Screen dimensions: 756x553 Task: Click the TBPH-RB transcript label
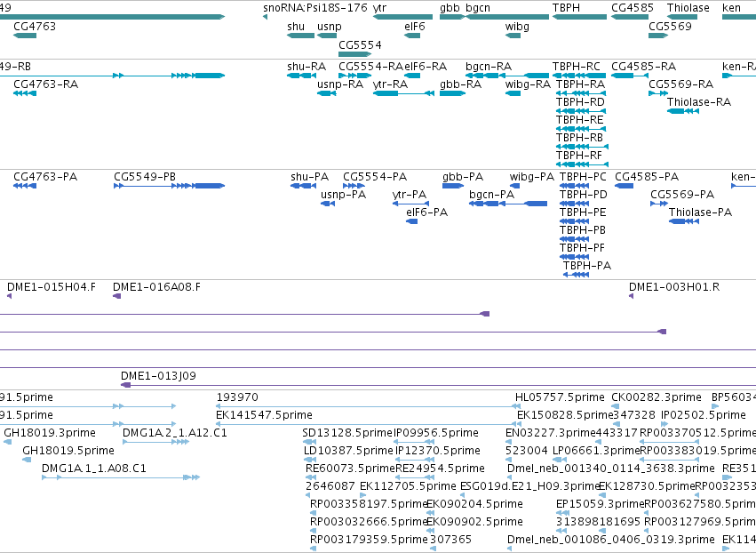(579, 138)
